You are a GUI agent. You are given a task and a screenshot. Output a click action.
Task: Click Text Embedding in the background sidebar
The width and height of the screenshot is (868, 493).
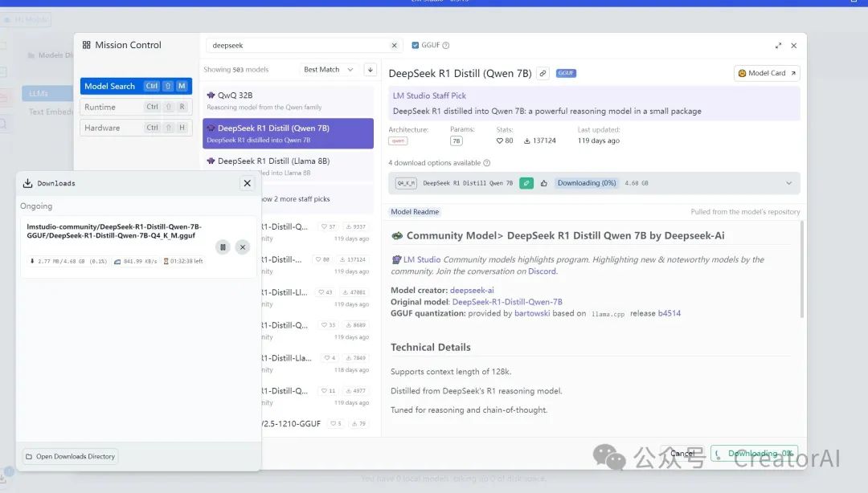(51, 112)
